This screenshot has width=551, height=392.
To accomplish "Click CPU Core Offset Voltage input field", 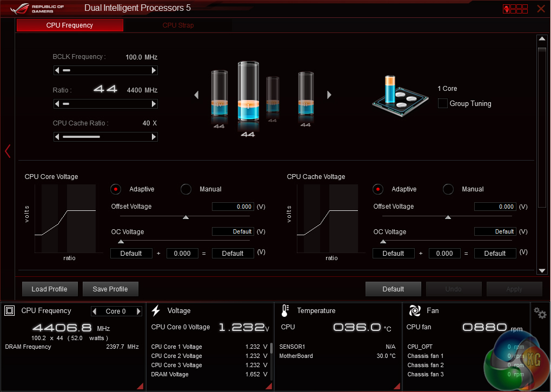I will click(x=233, y=207).
